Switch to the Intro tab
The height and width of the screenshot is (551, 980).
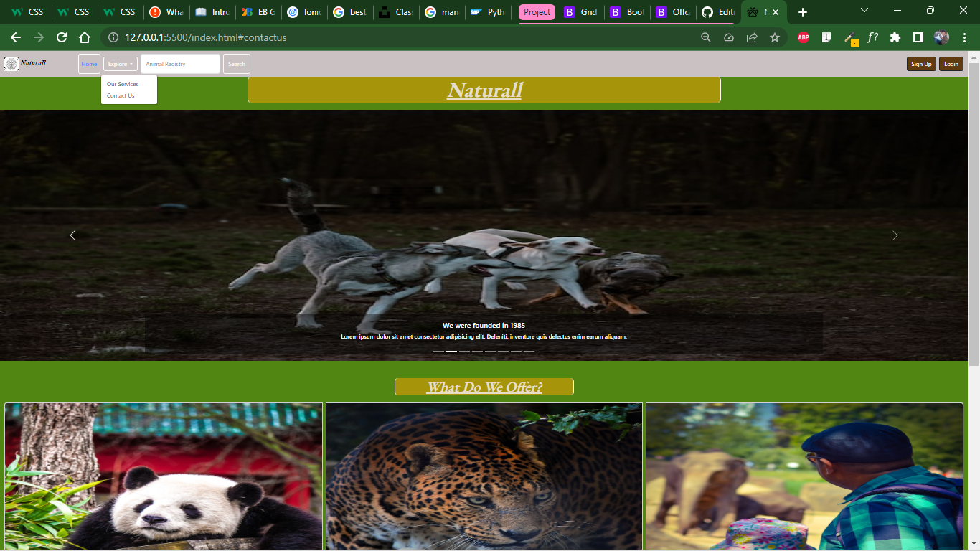pyautogui.click(x=212, y=12)
